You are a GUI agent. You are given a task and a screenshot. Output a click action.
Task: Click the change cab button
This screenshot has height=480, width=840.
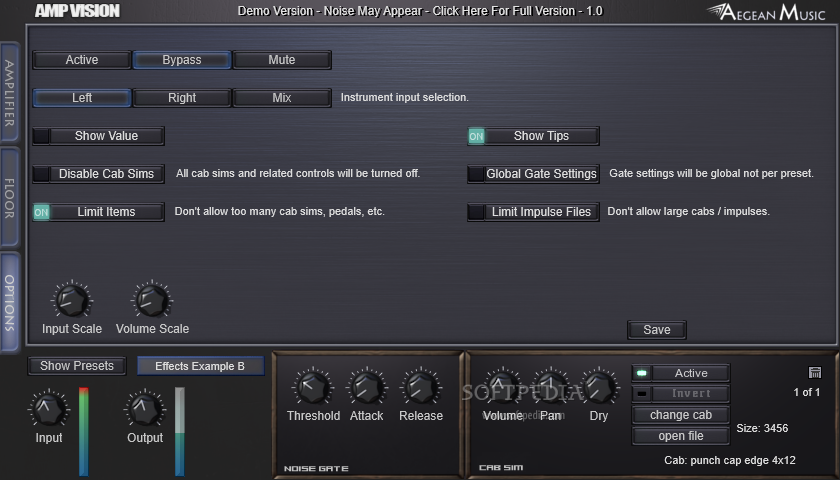coord(681,415)
